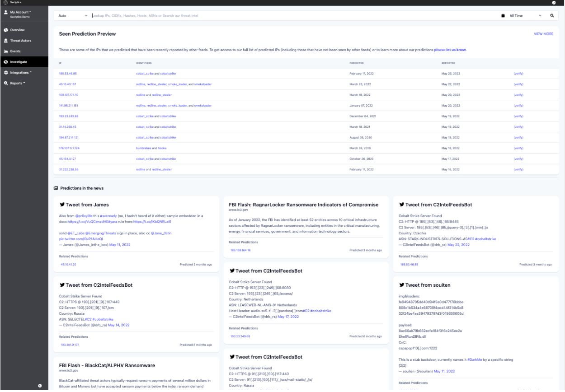Screen dimensions: 565x392
Task: Verify the 31.222.238.56 row
Action: [x=518, y=169]
